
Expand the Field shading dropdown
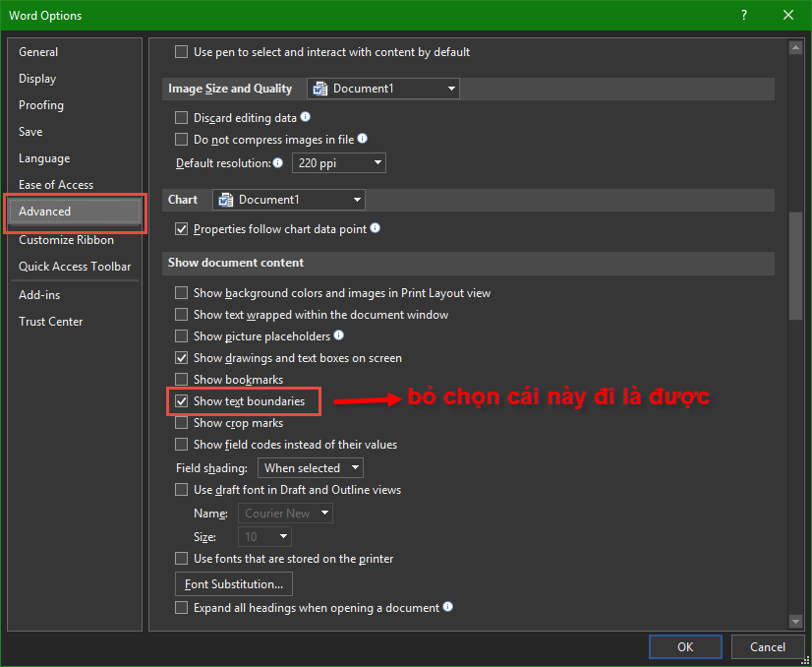pyautogui.click(x=310, y=468)
